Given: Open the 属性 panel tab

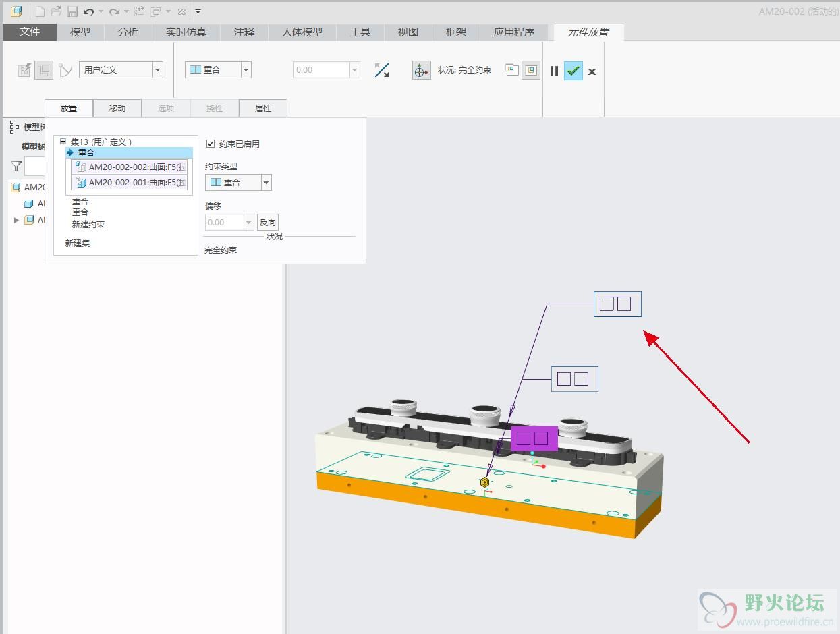Looking at the screenshot, I should (263, 108).
